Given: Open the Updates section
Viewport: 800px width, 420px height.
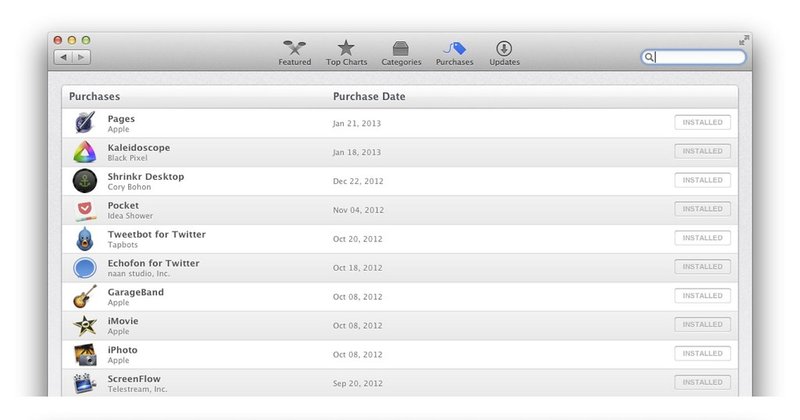Looking at the screenshot, I should pos(504,53).
